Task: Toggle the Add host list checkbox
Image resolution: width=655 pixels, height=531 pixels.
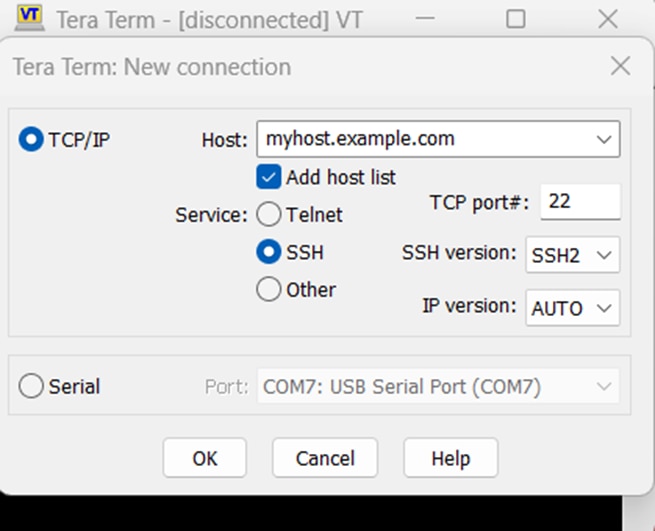Action: point(268,177)
